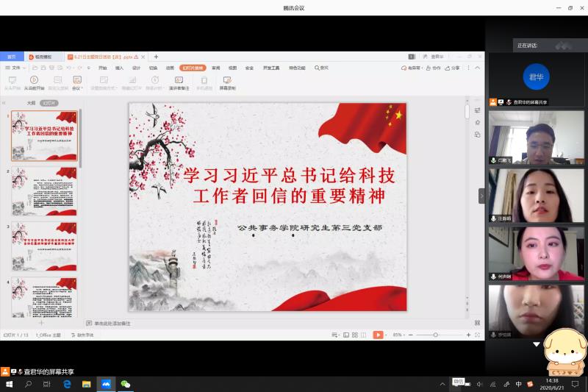
Task: Collapse the slide thumbnail panel chevron
Action: click(4, 103)
